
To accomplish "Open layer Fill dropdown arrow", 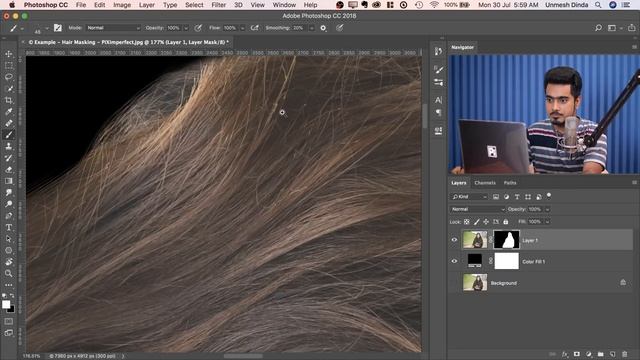I will click(x=547, y=222).
